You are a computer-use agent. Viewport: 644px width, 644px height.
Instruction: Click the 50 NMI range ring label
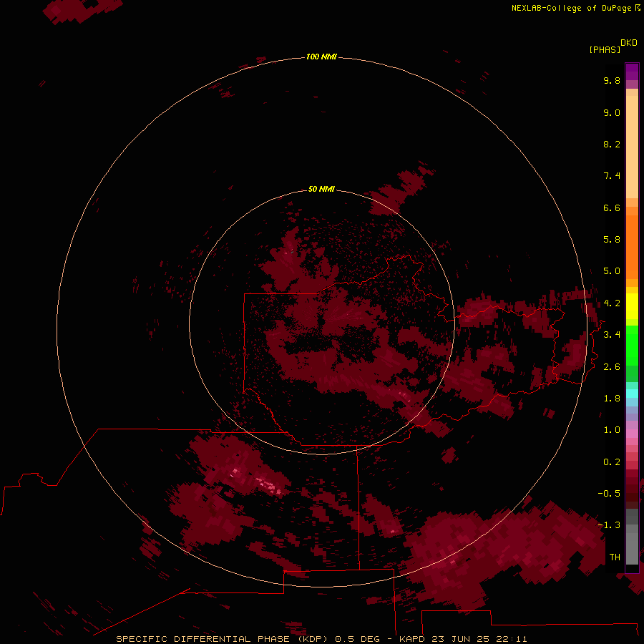321,189
